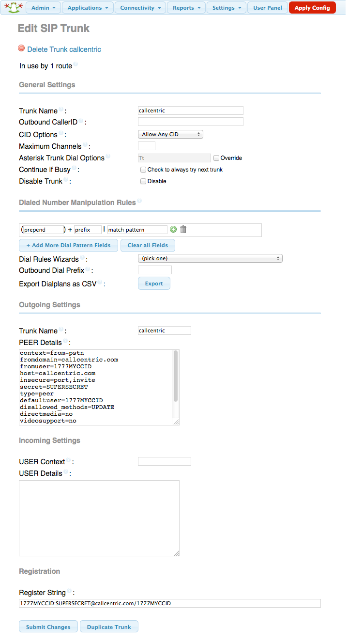Add a dial pattern row with green plus

tap(173, 229)
